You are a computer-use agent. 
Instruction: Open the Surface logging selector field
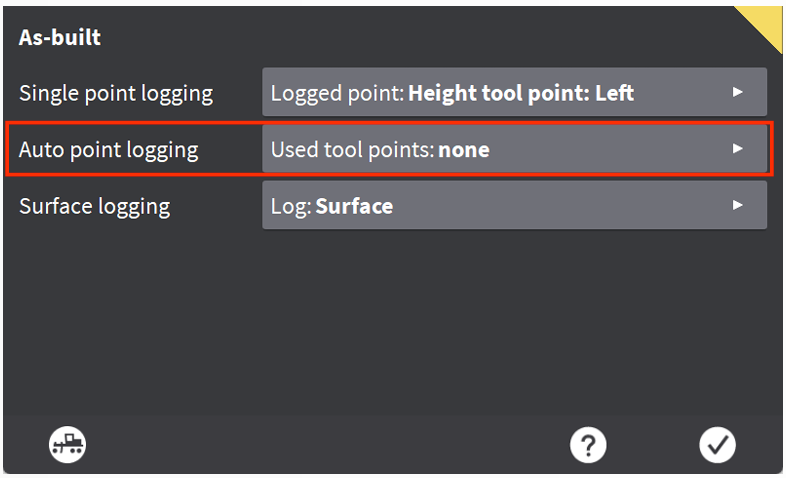tap(514, 205)
